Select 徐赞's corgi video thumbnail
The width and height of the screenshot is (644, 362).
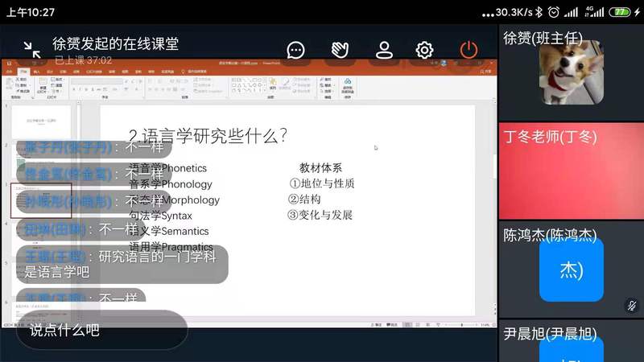pyautogui.click(x=571, y=72)
